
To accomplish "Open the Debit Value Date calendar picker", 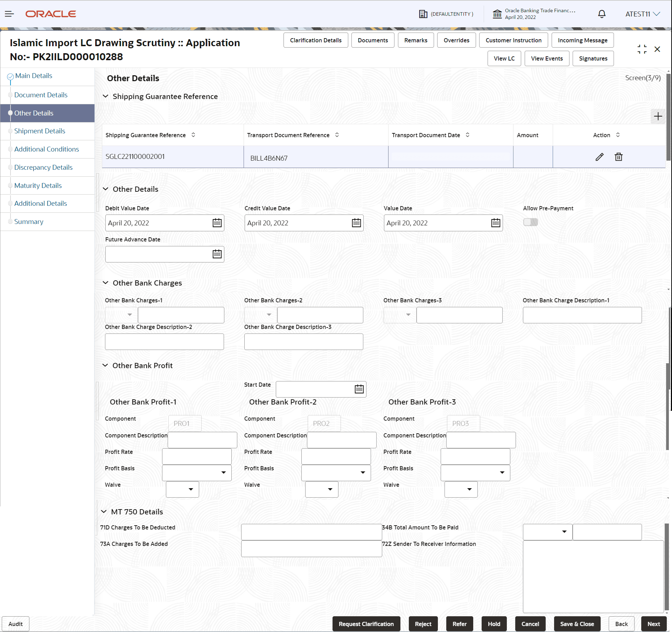I will coord(217,223).
